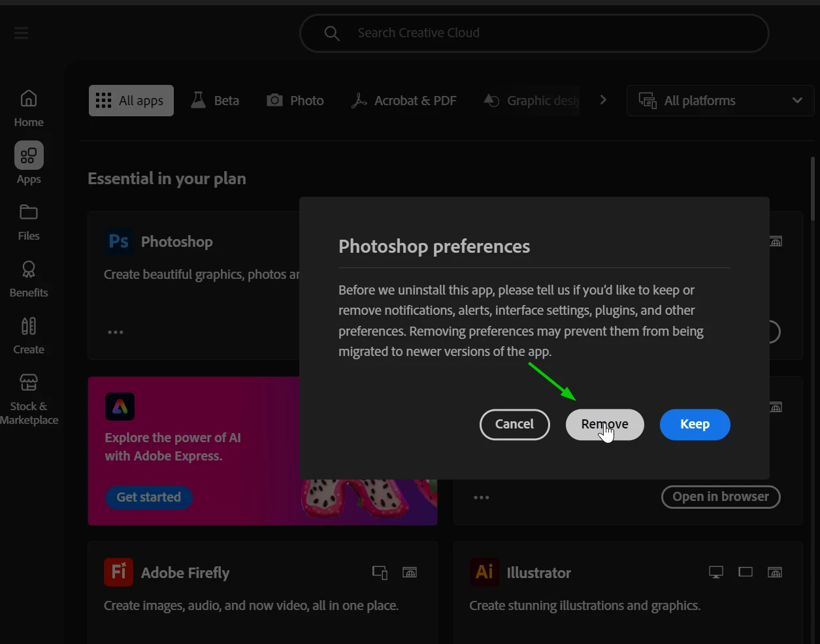
Task: Click Adobe Firefly web platform icon
Action: coord(410,573)
